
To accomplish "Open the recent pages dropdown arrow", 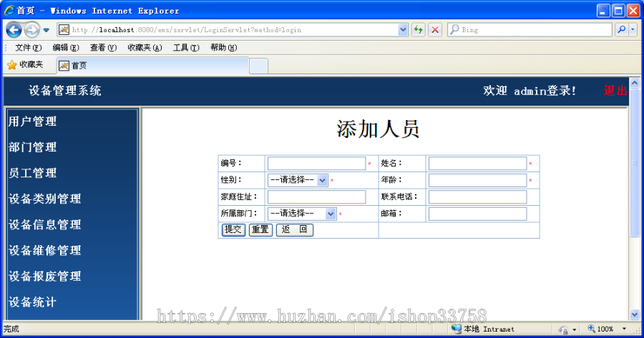I will [x=47, y=30].
